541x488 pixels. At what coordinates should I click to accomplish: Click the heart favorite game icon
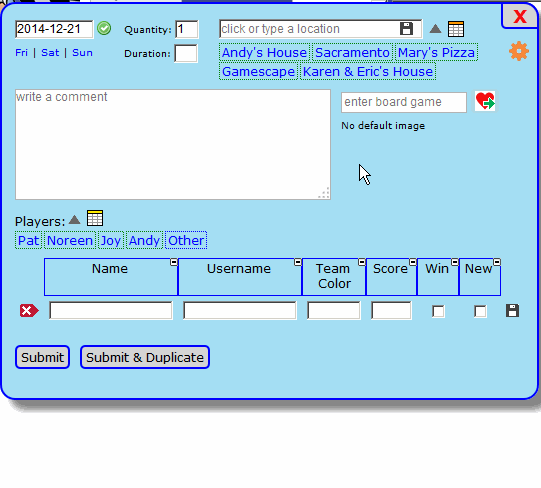pos(485,101)
